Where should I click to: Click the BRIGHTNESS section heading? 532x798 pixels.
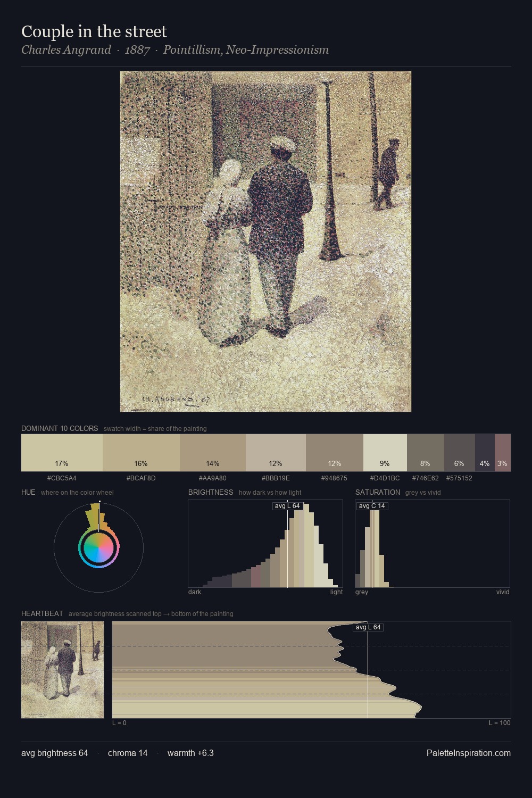211,492
